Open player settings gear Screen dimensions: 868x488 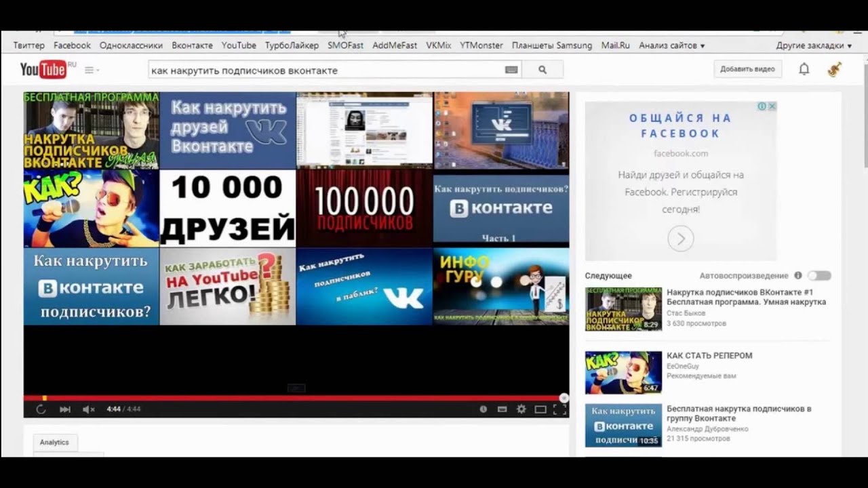click(521, 409)
